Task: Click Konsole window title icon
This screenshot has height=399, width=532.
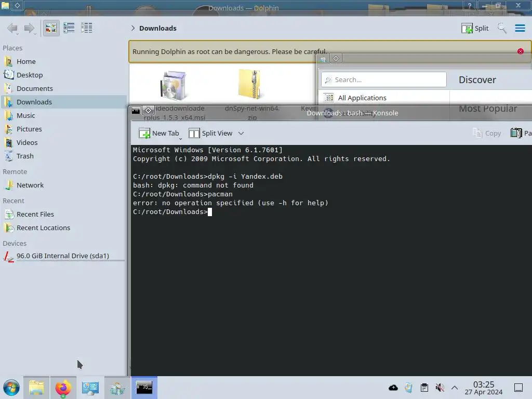Action: pyautogui.click(x=136, y=110)
